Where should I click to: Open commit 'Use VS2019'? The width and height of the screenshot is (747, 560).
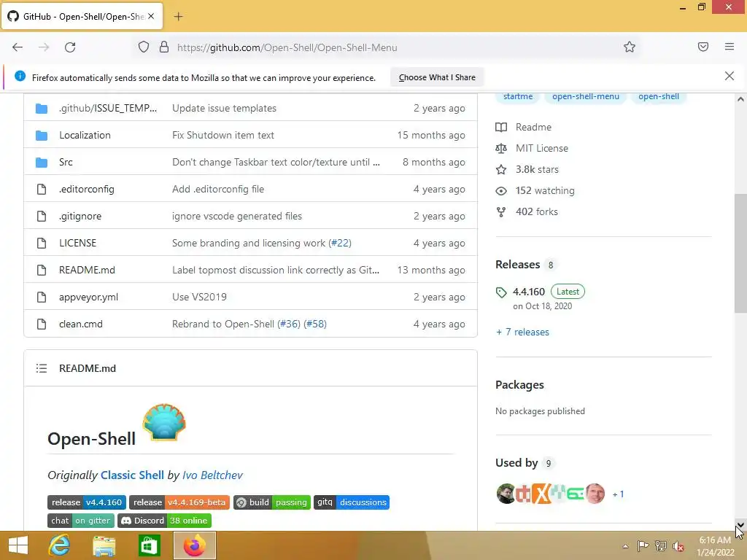[x=199, y=297]
